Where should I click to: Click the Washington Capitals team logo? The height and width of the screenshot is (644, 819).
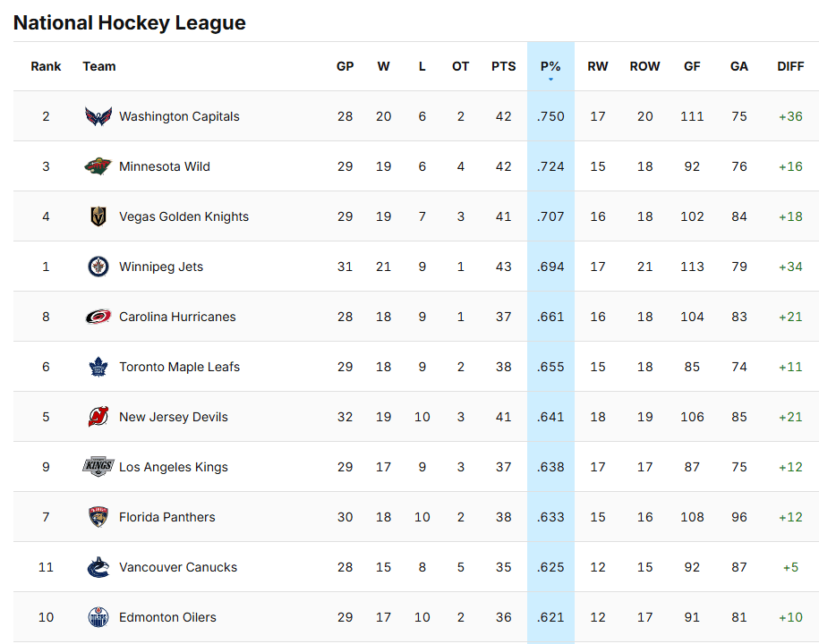[98, 116]
